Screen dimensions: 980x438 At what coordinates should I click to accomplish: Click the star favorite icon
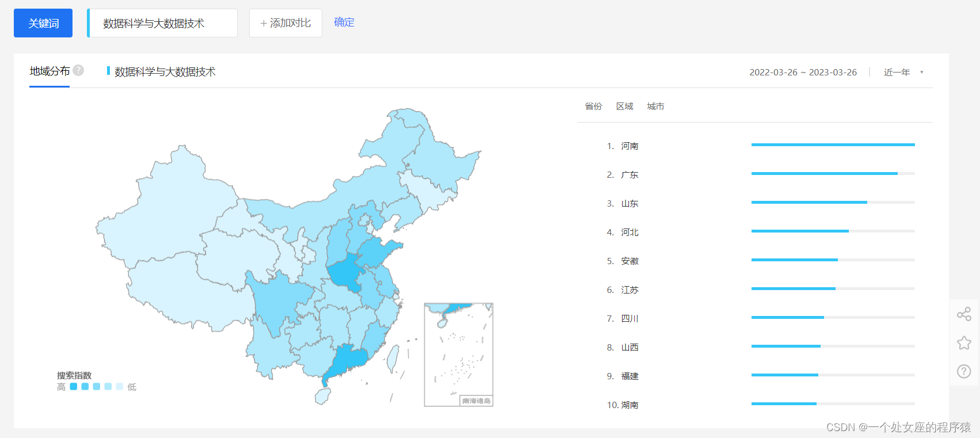coord(964,343)
